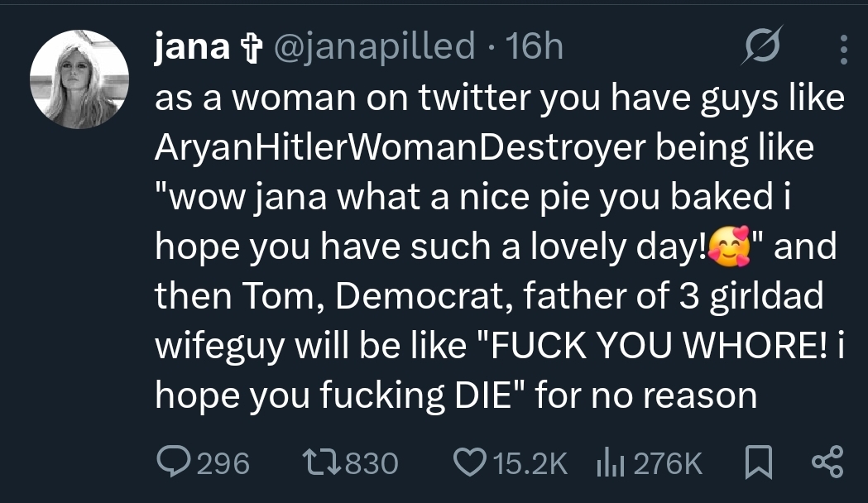
Task: Click the reply speech bubble icon
Action: pyautogui.click(x=171, y=462)
